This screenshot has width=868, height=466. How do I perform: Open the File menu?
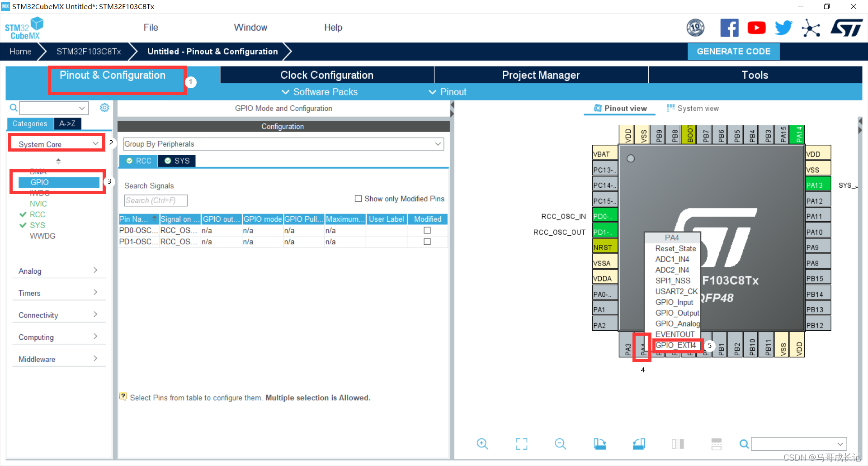pos(151,28)
